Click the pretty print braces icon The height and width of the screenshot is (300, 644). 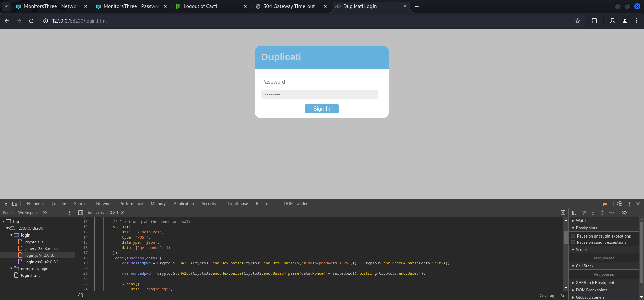click(x=81, y=295)
